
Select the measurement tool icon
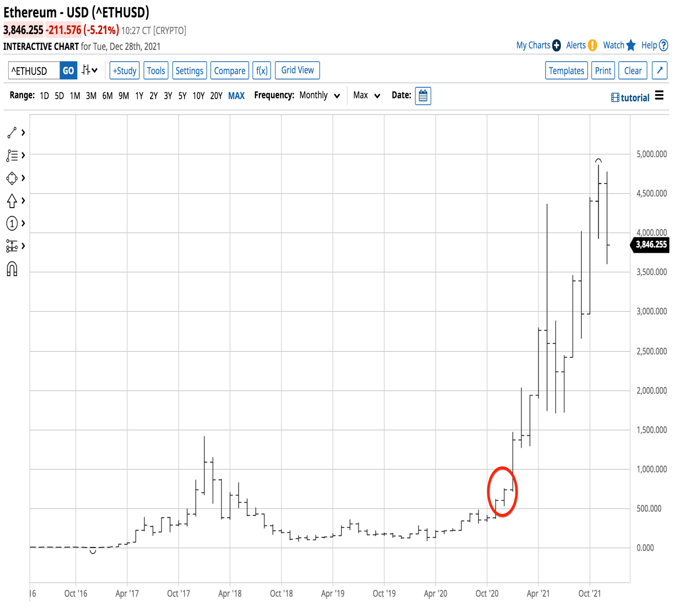tap(12, 246)
